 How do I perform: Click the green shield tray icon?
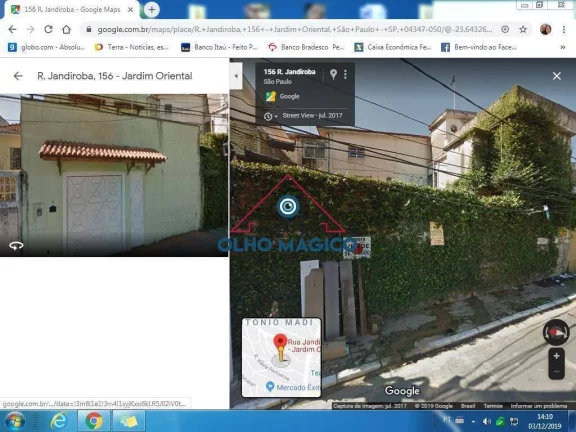click(500, 421)
